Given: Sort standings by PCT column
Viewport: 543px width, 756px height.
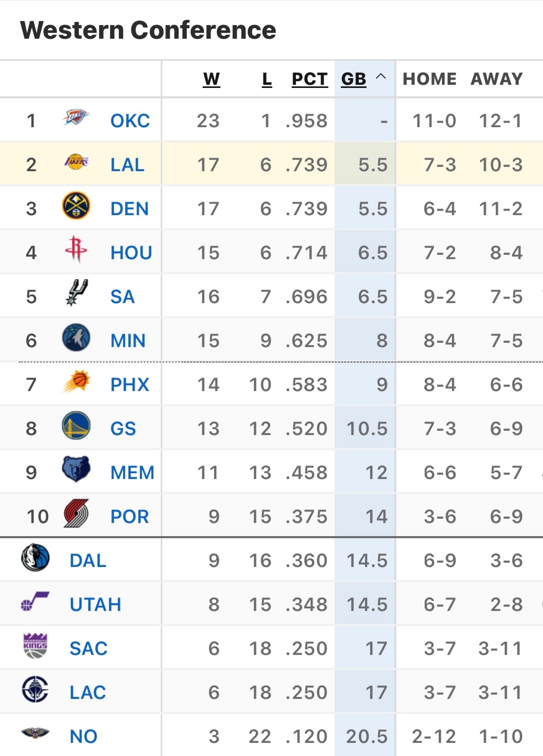Looking at the screenshot, I should (309, 79).
